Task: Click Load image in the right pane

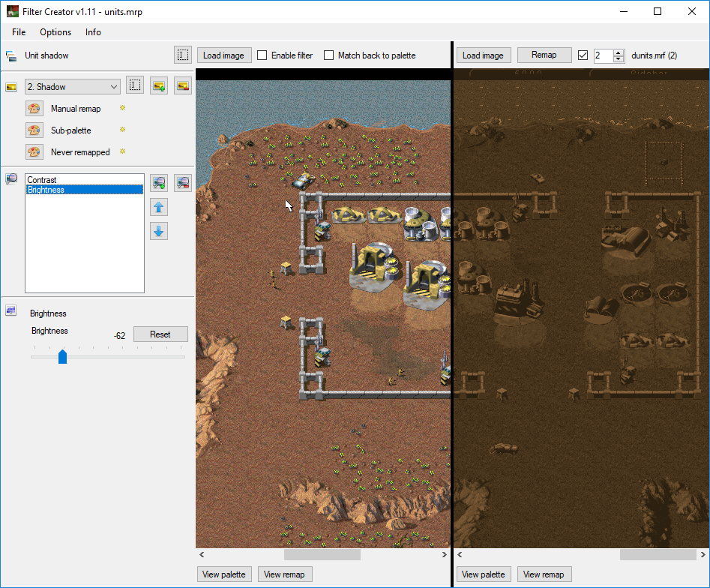Action: pos(483,55)
